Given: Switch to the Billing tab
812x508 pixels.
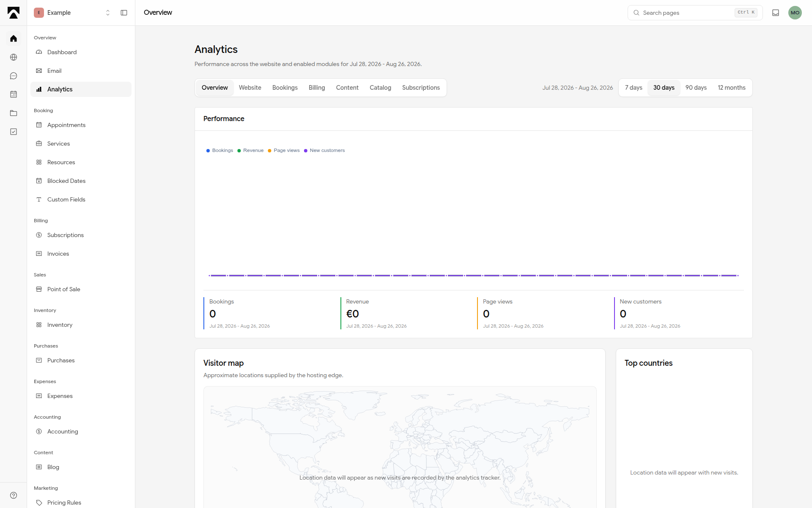Looking at the screenshot, I should point(317,88).
